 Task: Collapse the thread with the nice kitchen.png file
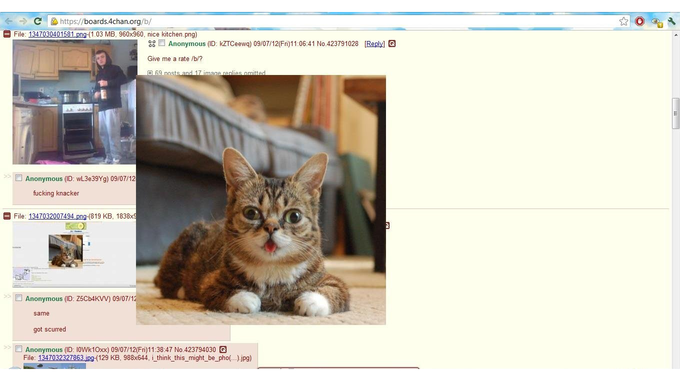(7, 34)
